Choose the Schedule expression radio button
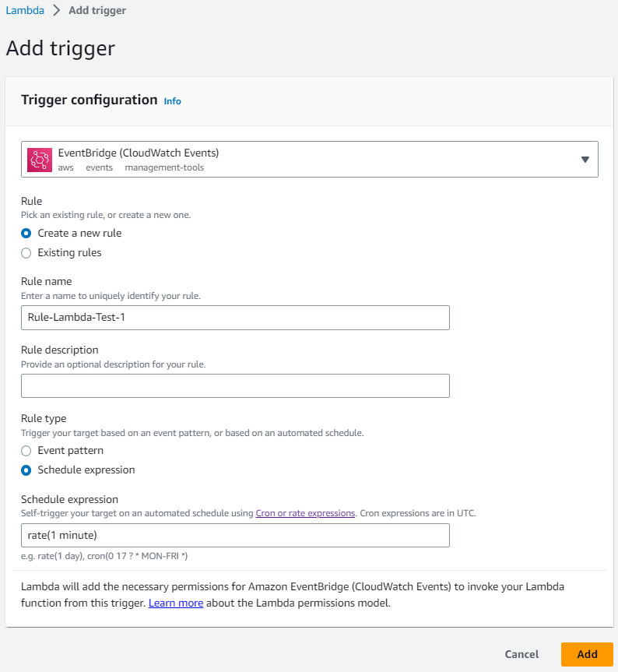The image size is (618, 672). click(x=26, y=470)
